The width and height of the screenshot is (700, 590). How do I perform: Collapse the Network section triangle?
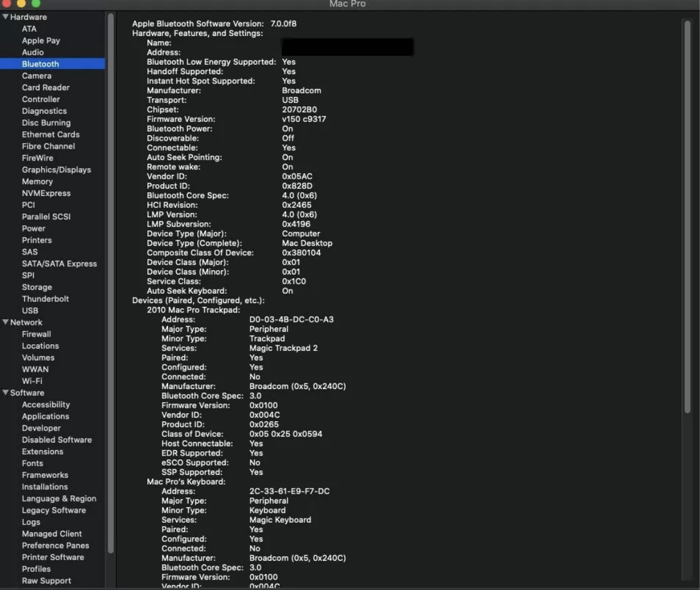(x=6, y=322)
